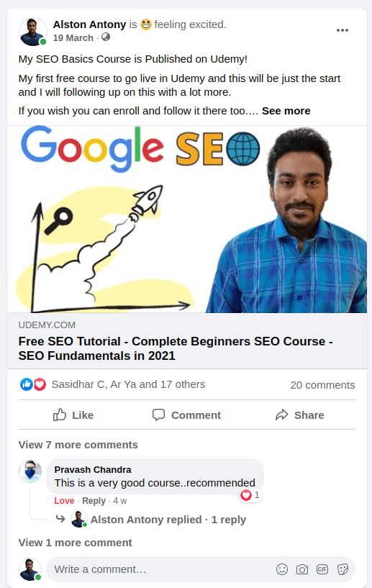Open the emoji picker in comment box

281,569
